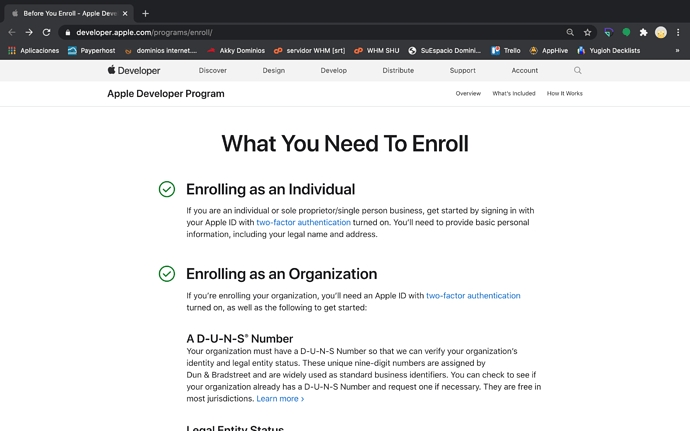Switch to the What's Included section
Screen dimensions: 690x431
tap(513, 93)
